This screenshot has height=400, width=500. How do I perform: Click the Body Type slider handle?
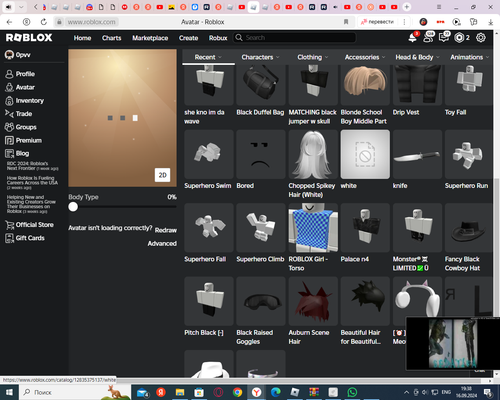73,207
